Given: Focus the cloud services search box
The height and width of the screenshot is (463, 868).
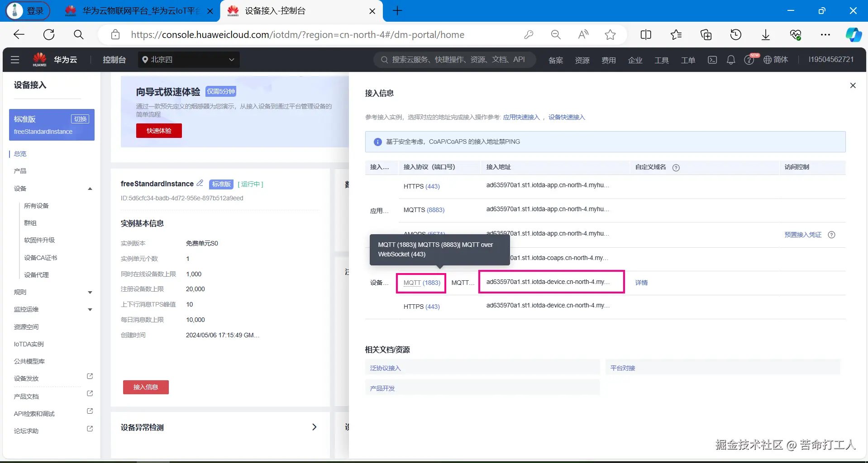Looking at the screenshot, I should point(455,60).
